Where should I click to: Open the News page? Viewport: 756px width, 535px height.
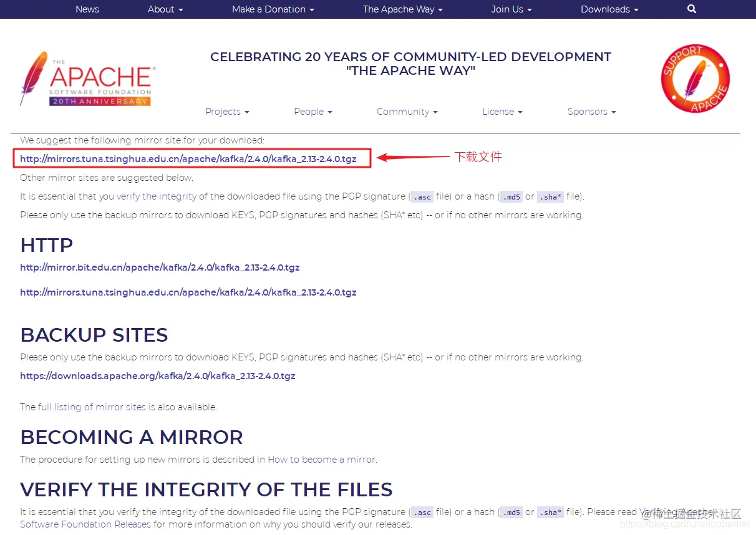click(x=87, y=9)
